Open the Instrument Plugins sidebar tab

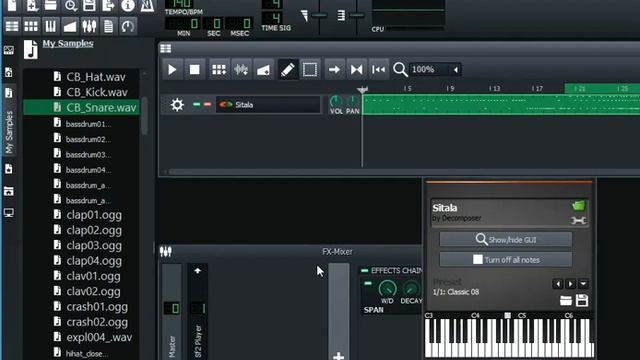coord(9,50)
